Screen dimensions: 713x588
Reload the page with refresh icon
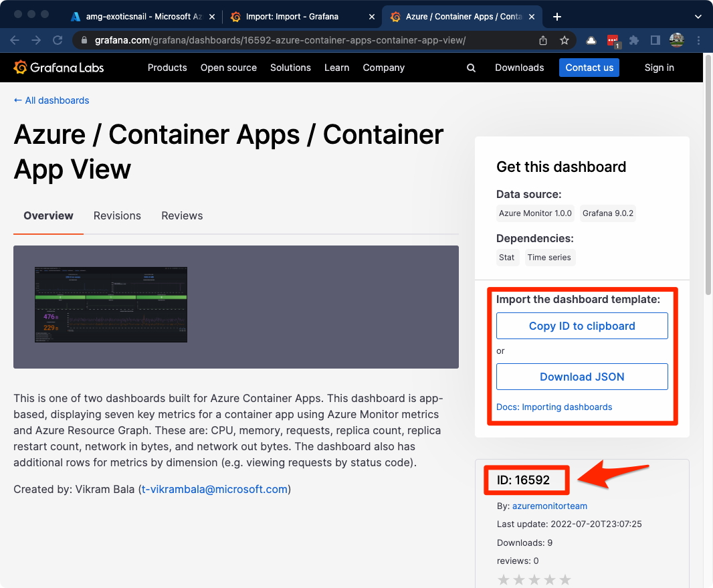[58, 40]
